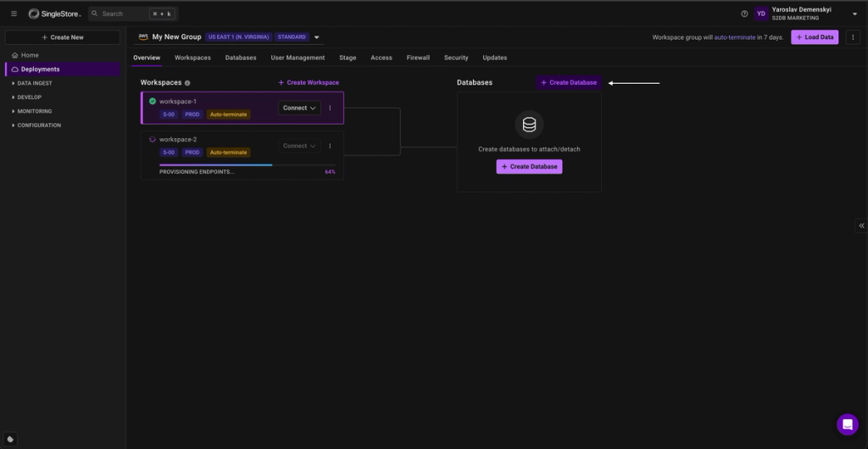
Task: Click the Create New button
Action: click(63, 37)
